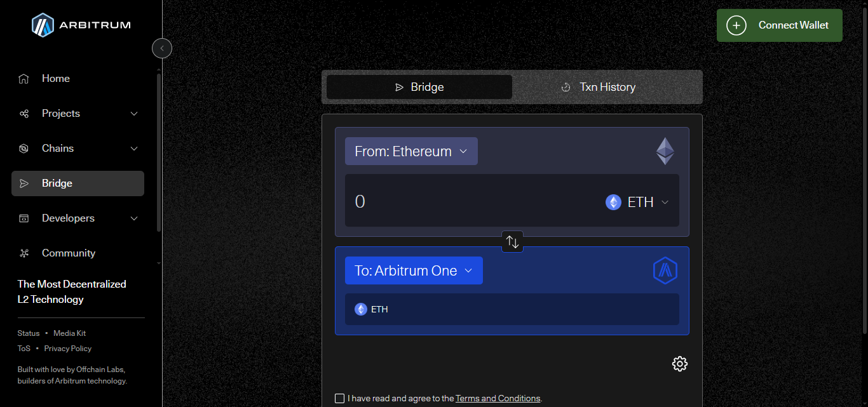Click the Home house icon
The height and width of the screenshot is (407, 868).
point(24,79)
